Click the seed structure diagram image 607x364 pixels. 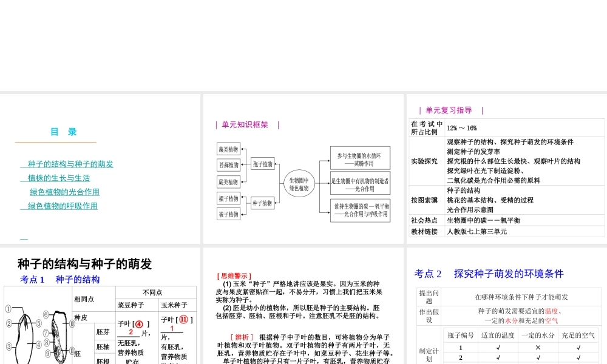[x=39, y=334]
